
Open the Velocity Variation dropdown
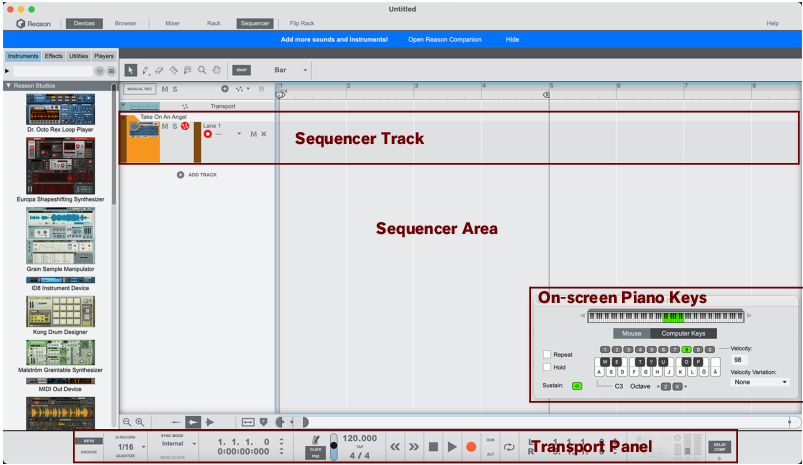coord(759,381)
